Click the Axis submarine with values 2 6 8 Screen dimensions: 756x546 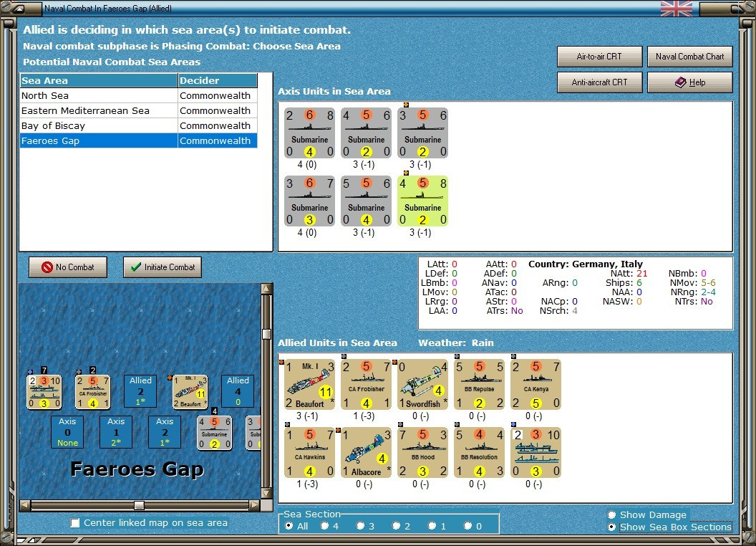coord(309,133)
